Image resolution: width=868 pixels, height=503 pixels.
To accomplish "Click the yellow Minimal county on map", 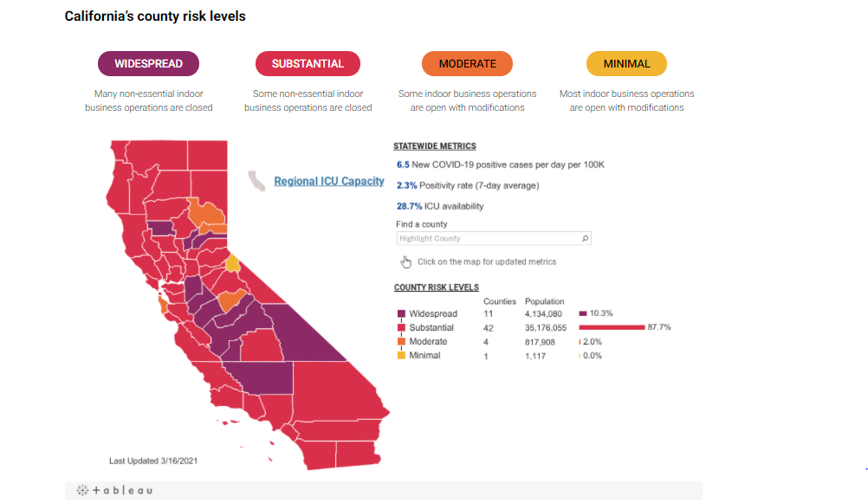I will click(233, 263).
